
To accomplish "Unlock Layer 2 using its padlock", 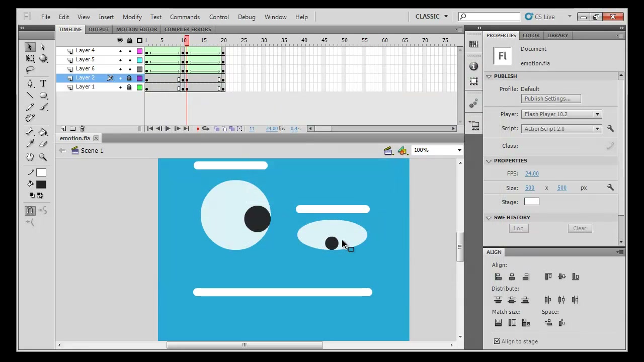I will 129,78.
